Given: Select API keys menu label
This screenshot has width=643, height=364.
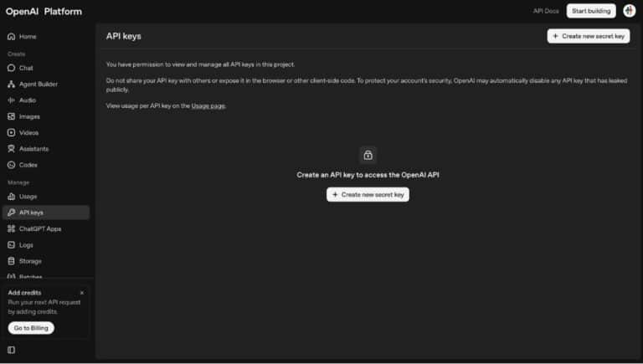Looking at the screenshot, I should (x=31, y=213).
